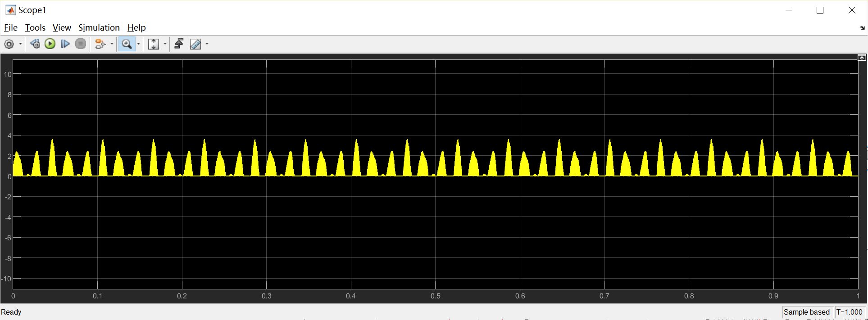
Task: Click the Sample based status entry
Action: [x=806, y=312]
